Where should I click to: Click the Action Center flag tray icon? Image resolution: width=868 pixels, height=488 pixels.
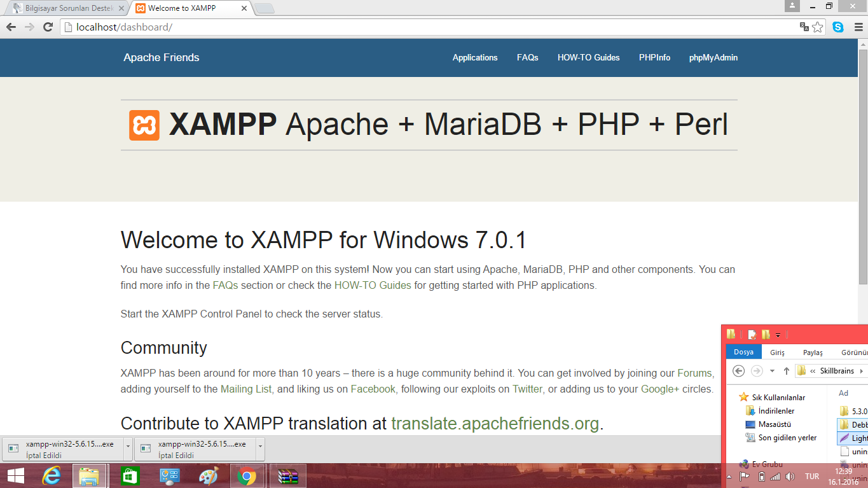point(743,477)
